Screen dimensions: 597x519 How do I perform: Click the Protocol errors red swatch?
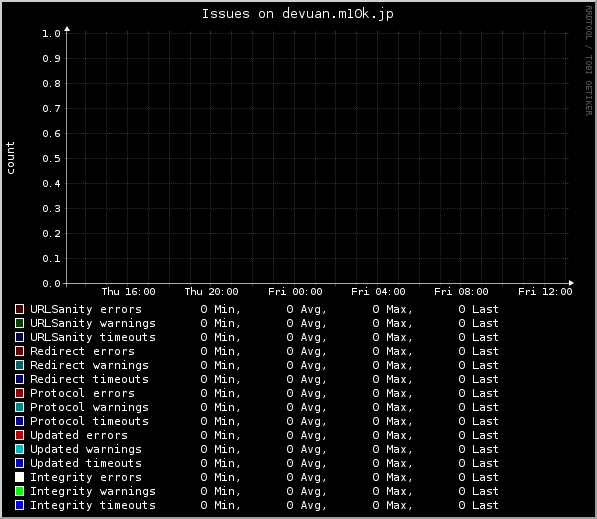(x=19, y=393)
